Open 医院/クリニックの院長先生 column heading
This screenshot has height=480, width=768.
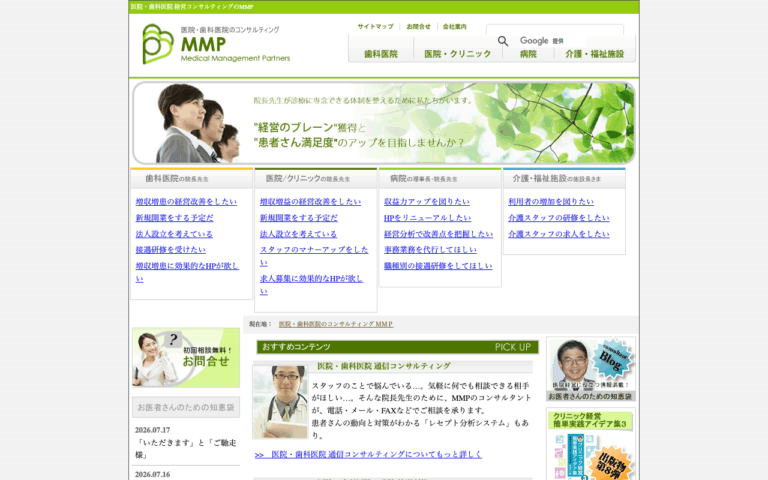point(316,179)
